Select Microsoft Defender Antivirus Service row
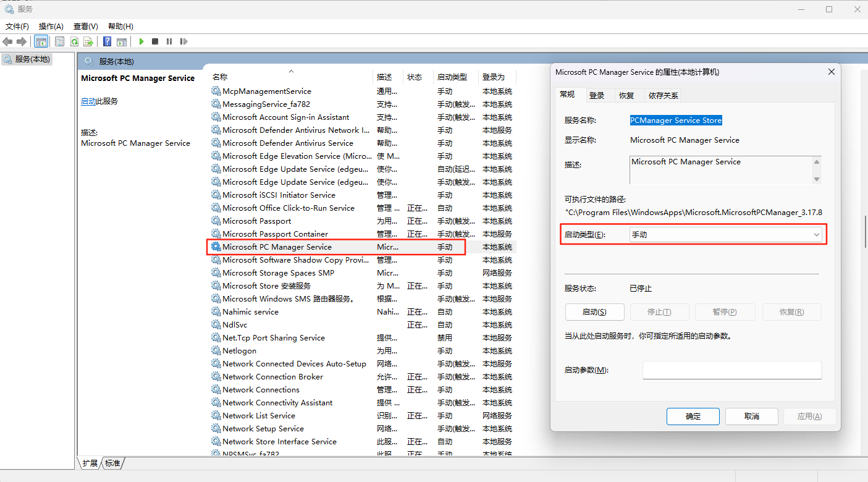This screenshot has width=868, height=482. 363,143
